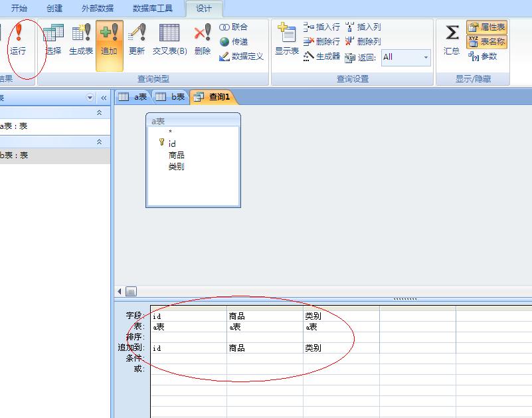Select the 类别 field in a表 box
The height and width of the screenshot is (418, 532).
[x=177, y=167]
